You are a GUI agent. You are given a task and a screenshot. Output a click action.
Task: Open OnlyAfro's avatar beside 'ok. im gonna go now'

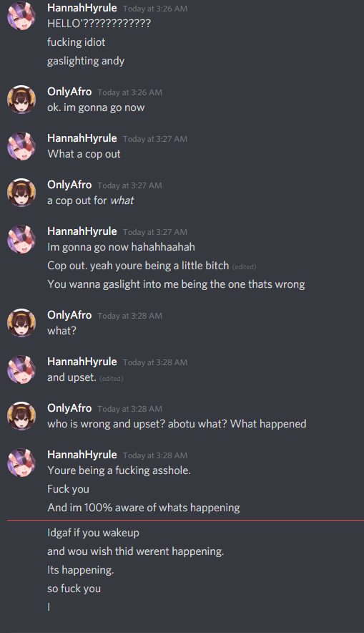click(x=21, y=100)
